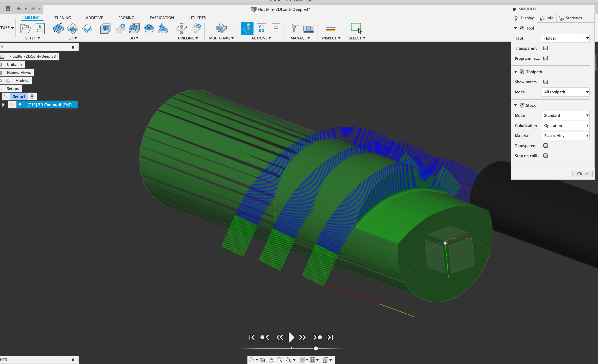Enable Show points in the Toolpath section
Viewport: 598px width, 364px height.
click(546, 82)
